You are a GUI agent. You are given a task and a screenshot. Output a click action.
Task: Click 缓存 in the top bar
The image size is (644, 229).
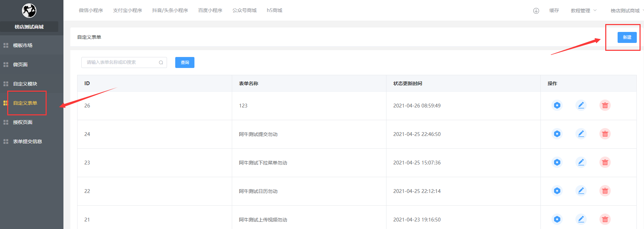(554, 11)
